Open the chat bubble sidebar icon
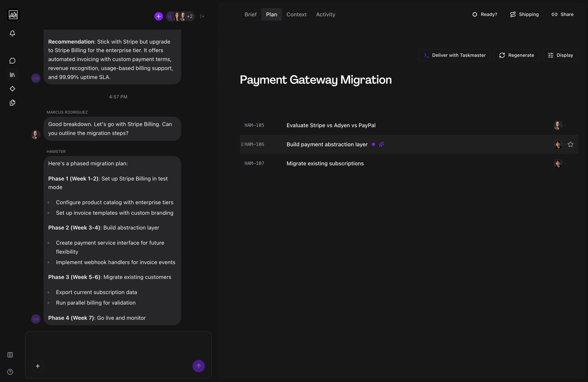 12,61
